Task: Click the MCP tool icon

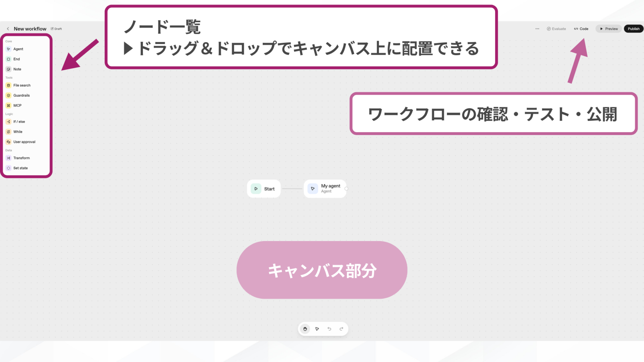Action: (x=8, y=105)
